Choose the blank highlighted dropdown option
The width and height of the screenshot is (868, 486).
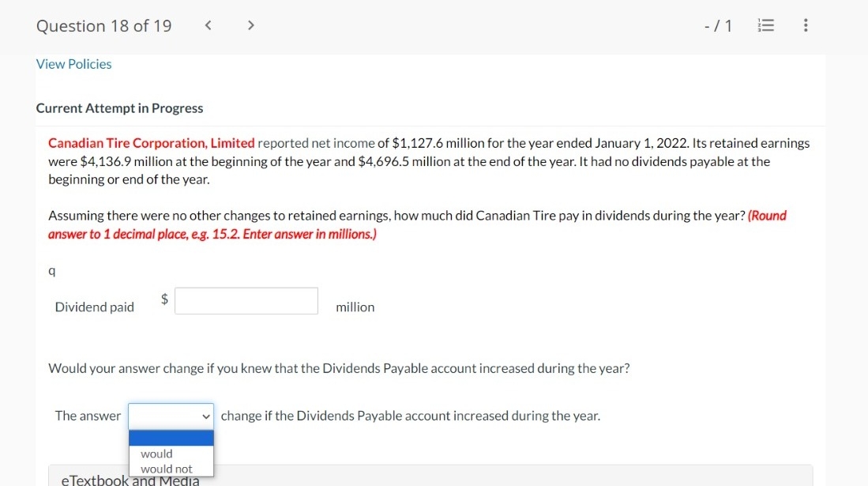(171, 436)
